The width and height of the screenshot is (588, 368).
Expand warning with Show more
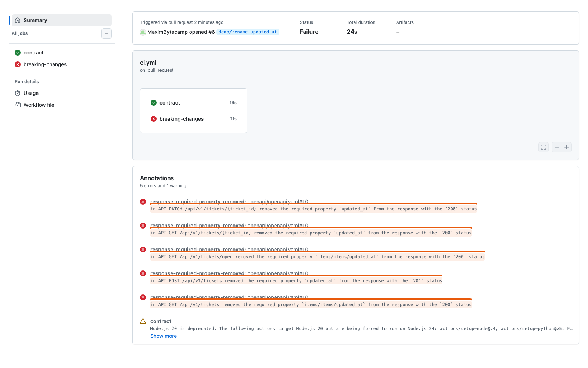tap(164, 336)
